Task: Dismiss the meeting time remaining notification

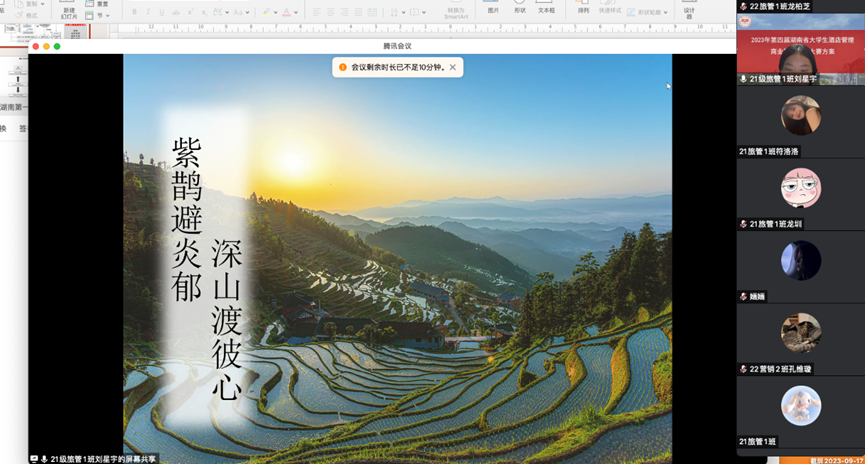Action: [x=452, y=68]
